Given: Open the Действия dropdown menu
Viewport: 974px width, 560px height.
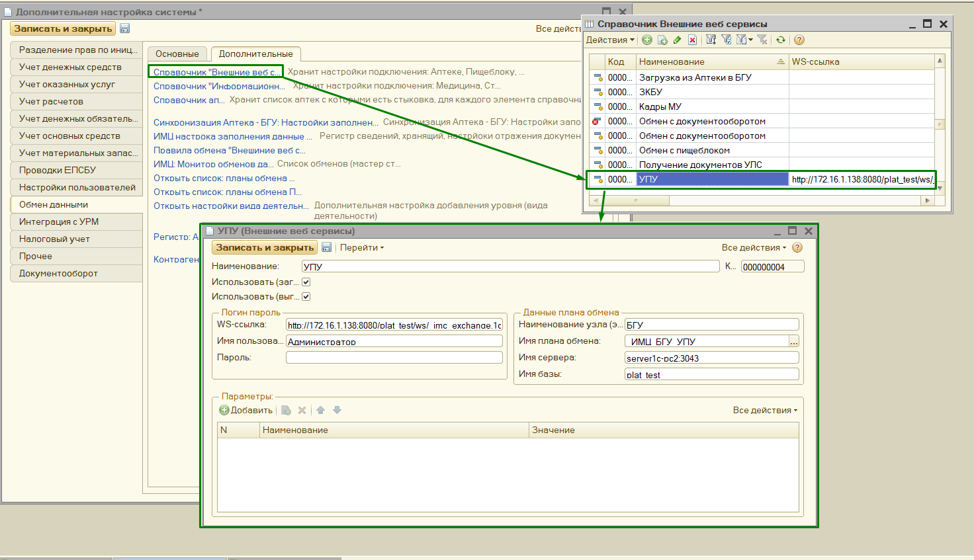Looking at the screenshot, I should pos(610,40).
